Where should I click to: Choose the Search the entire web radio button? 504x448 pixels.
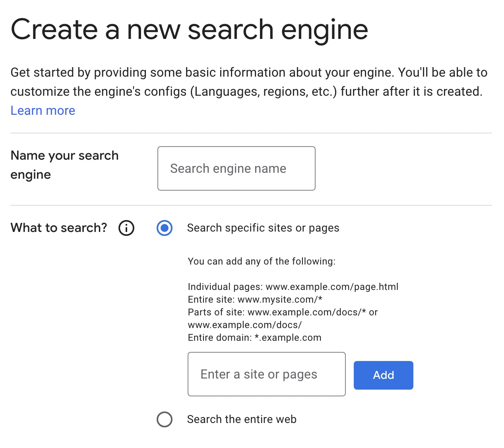point(165,419)
